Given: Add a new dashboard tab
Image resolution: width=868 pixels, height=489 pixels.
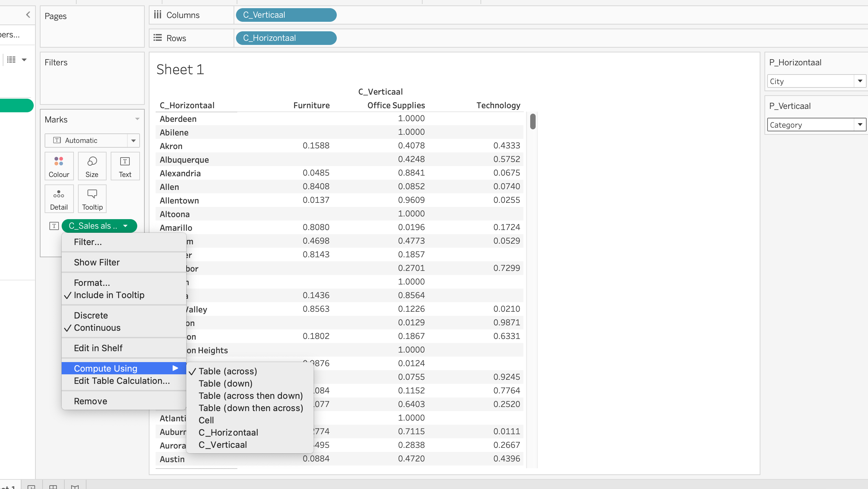Looking at the screenshot, I should [53, 487].
